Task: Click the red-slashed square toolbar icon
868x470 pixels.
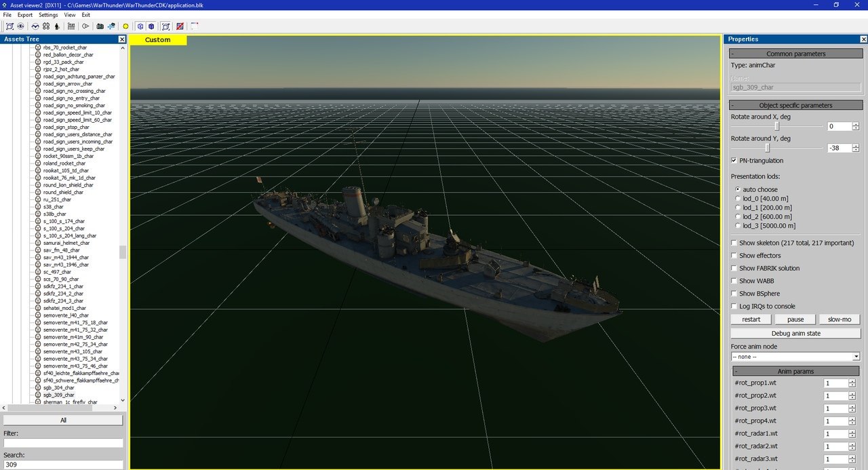Action: coord(180,26)
